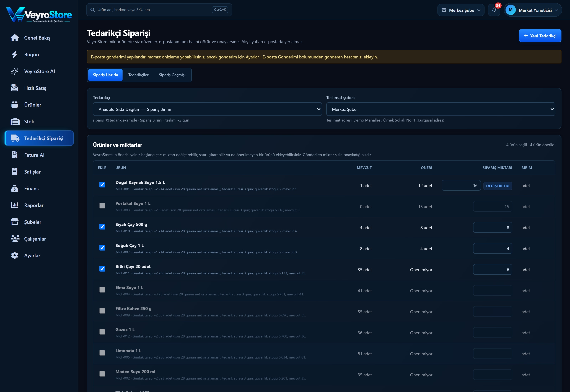Edit order quantity for Bitki Çayı
Image resolution: width=570 pixels, height=392 pixels.
pyautogui.click(x=493, y=269)
